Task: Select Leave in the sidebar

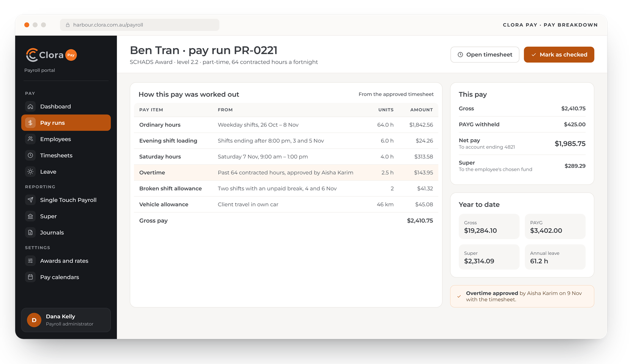Action: coord(66,172)
